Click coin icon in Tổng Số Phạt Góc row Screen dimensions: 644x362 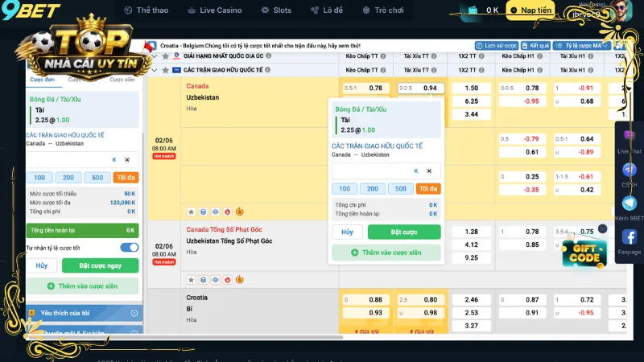pyautogui.click(x=240, y=280)
